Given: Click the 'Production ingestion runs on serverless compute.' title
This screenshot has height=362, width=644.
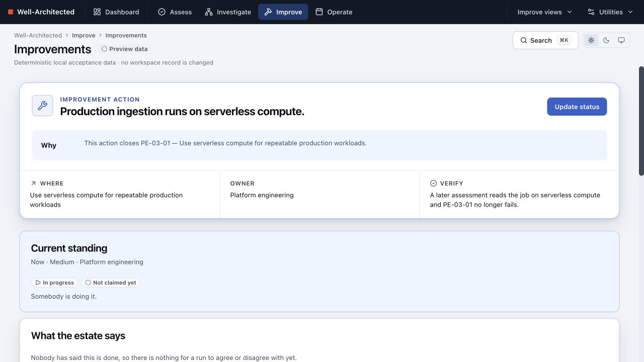Looking at the screenshot, I should [x=182, y=112].
